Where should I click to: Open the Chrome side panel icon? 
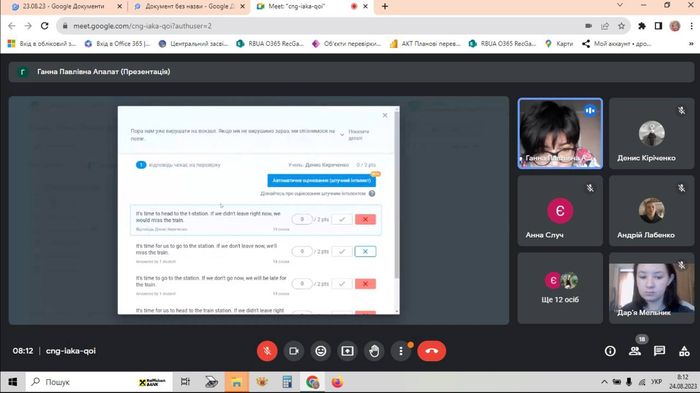[658, 26]
